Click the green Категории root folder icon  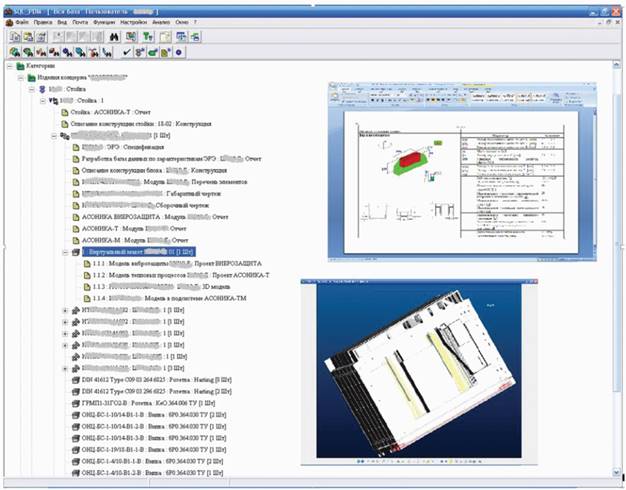coord(20,66)
